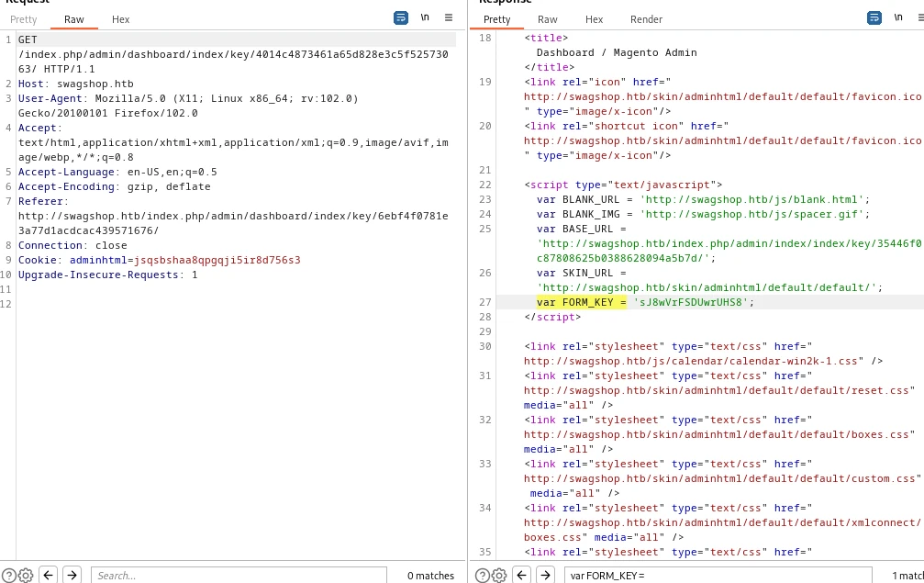Click cookie value jsqsbshaa8qpgqji5ir8d756s3
Viewport: 924px width, 583px height.
click(217, 260)
